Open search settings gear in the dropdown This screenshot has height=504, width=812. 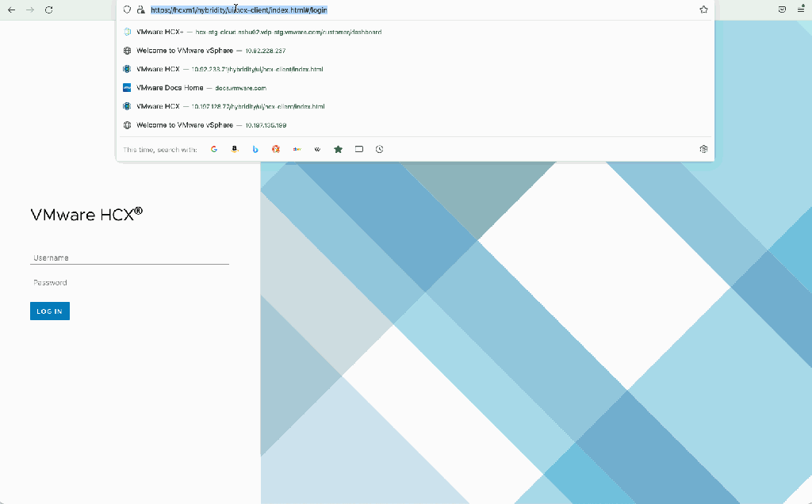click(703, 149)
